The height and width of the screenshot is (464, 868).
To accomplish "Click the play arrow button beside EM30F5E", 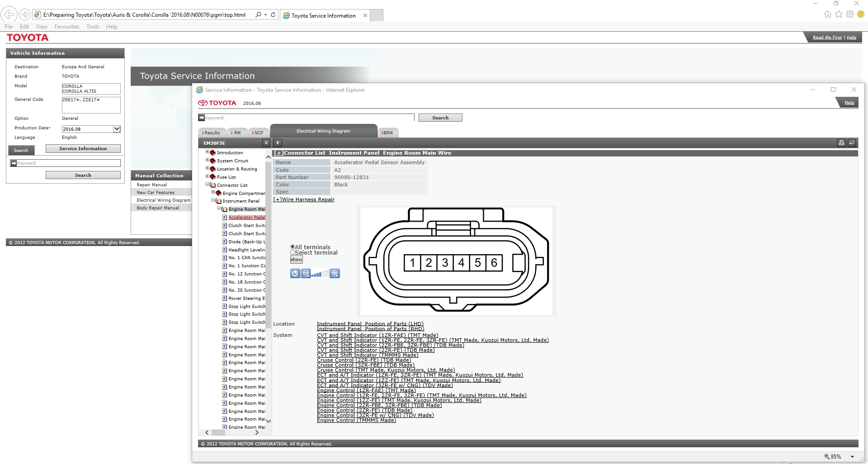I will pyautogui.click(x=278, y=143).
